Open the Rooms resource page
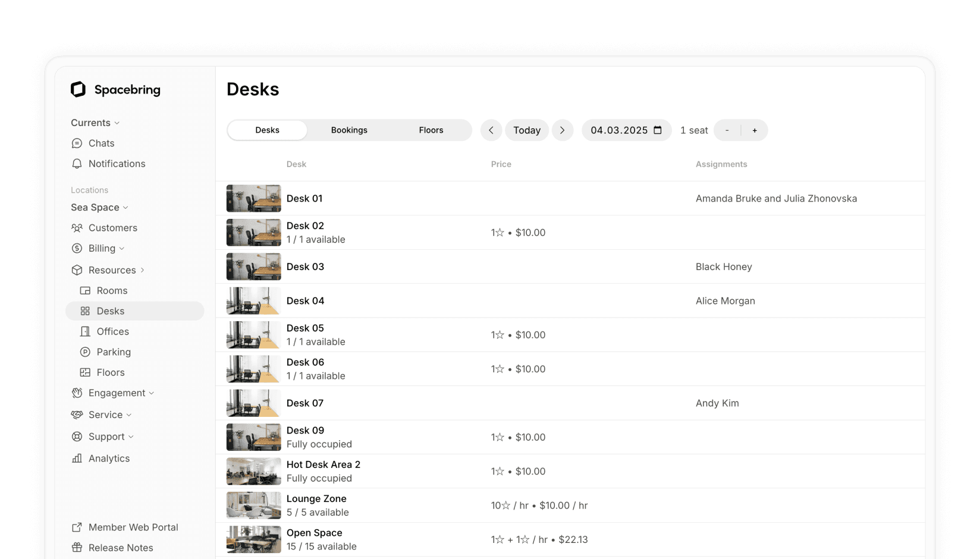 [x=111, y=290]
